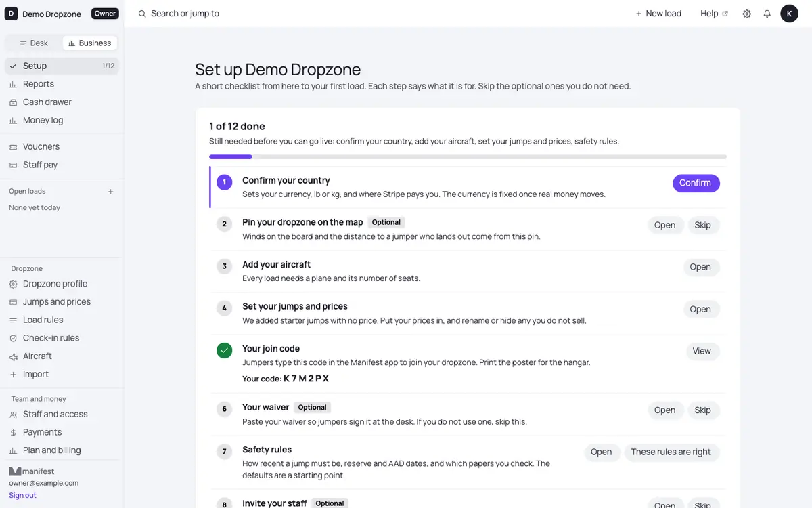The width and height of the screenshot is (812, 508).
Task: Select the Vouchers icon in the sidebar
Action: 13,147
